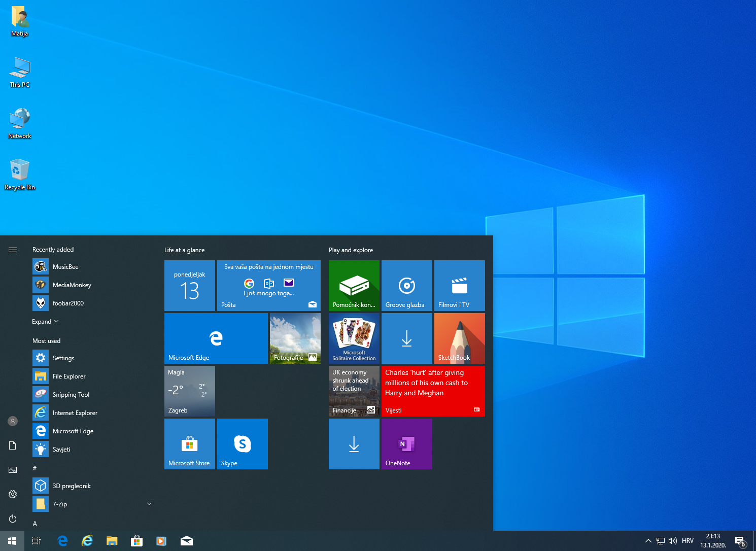Click the download tile beside OneNote
The width and height of the screenshot is (756, 551).
[354, 444]
